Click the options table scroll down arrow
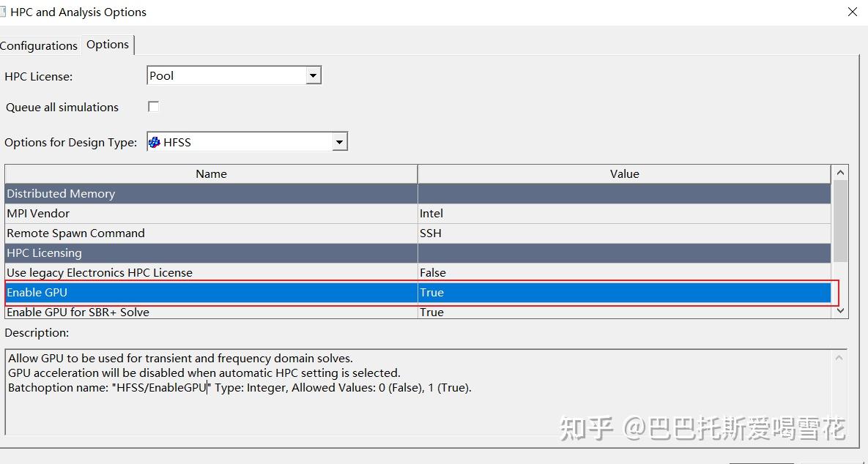The image size is (868, 464). [840, 311]
